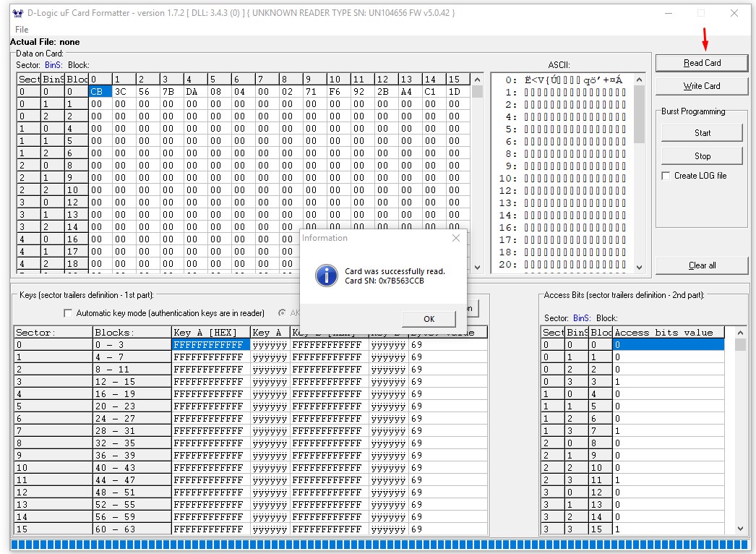Select the radio button beside Automatic key mode

click(282, 312)
